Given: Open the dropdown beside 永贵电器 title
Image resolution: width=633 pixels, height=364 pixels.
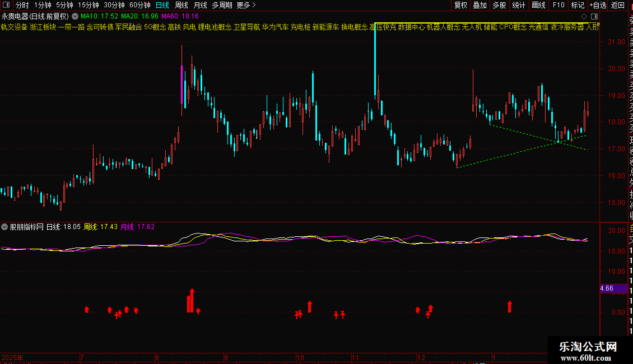Looking at the screenshot, I should pos(75,16).
